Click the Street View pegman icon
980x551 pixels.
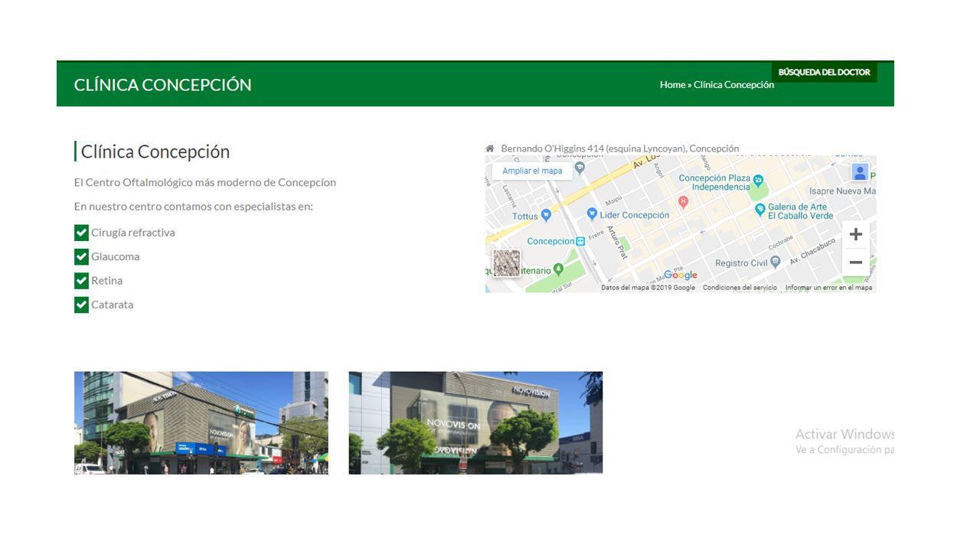click(x=860, y=172)
